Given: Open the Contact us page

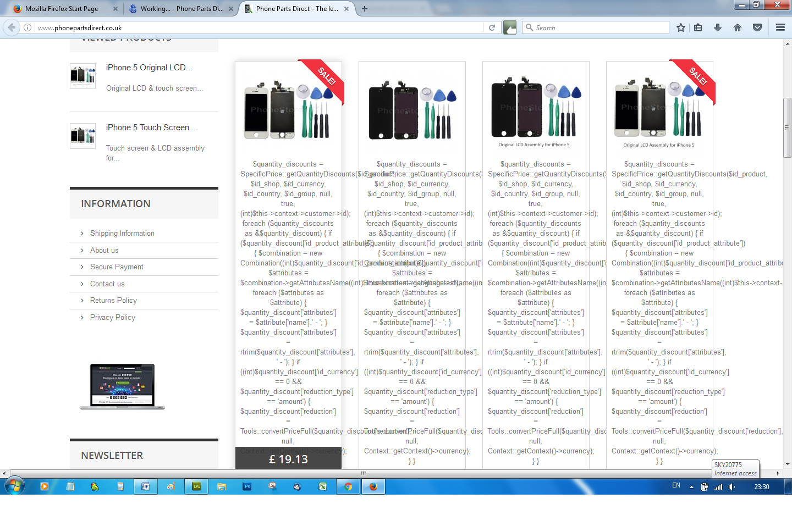Looking at the screenshot, I should pyautogui.click(x=107, y=284).
